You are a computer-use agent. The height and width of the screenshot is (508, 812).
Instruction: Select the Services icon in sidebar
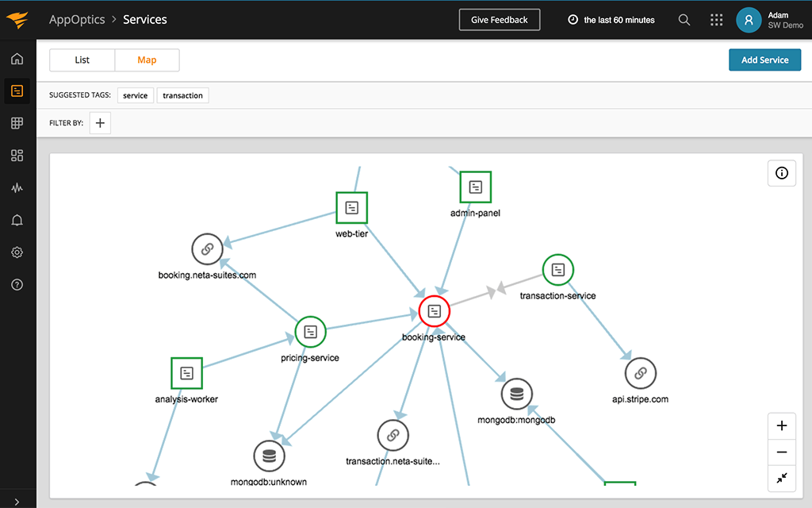click(x=17, y=91)
